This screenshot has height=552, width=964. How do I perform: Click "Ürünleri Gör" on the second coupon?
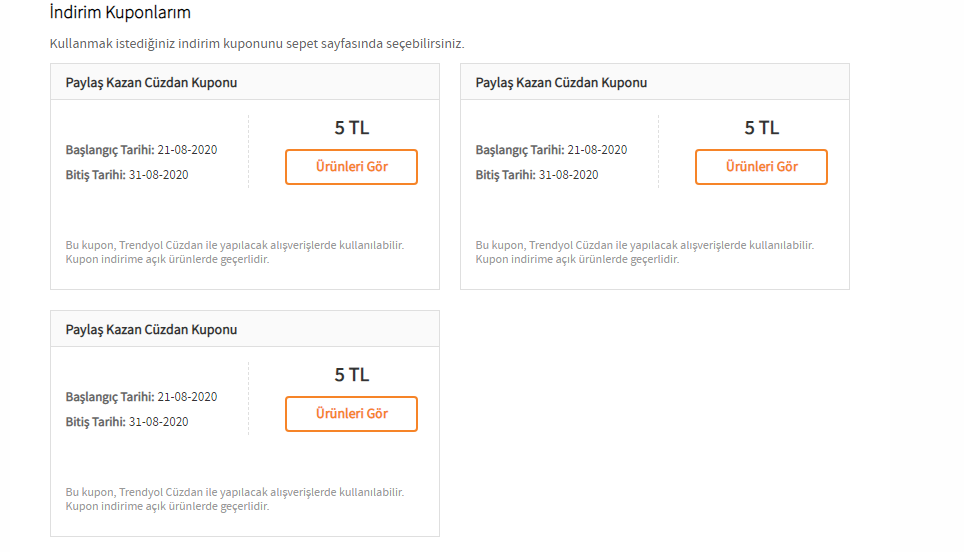pos(761,167)
